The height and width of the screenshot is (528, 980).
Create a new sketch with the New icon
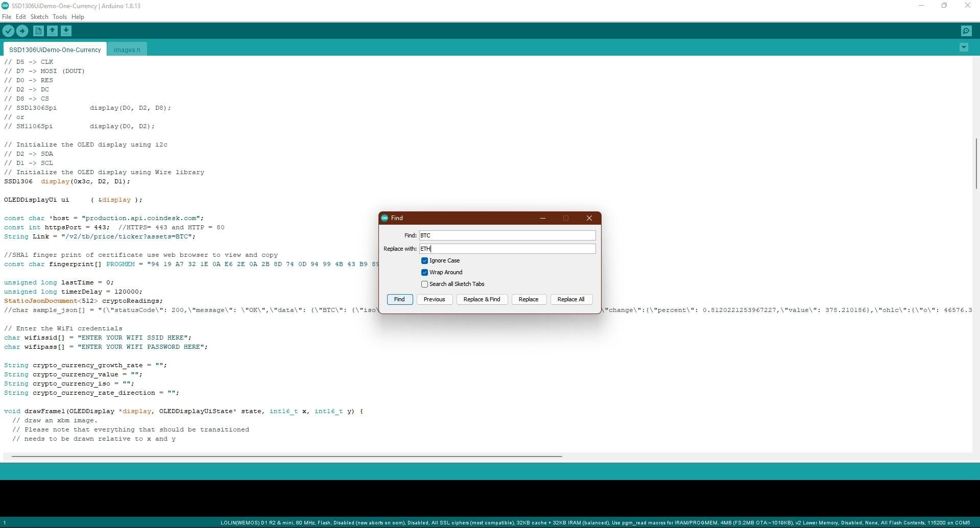tap(38, 31)
